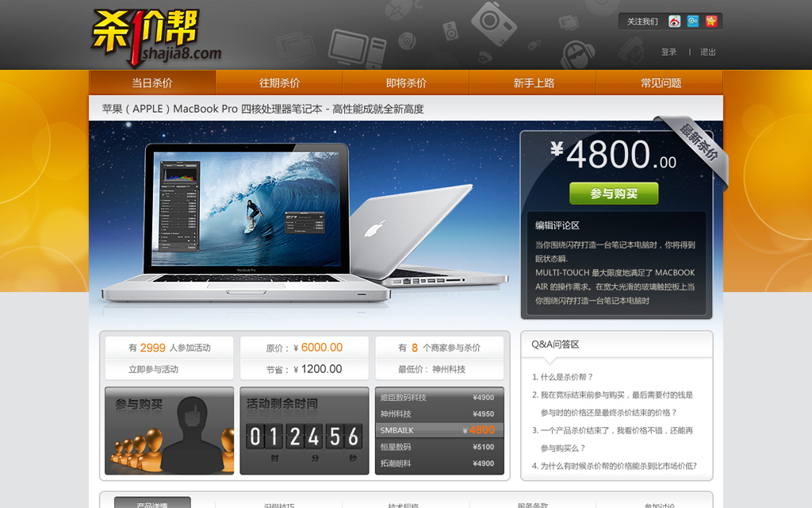Open the 新手上路 navigation tab
The width and height of the screenshot is (812, 508).
[x=534, y=83]
